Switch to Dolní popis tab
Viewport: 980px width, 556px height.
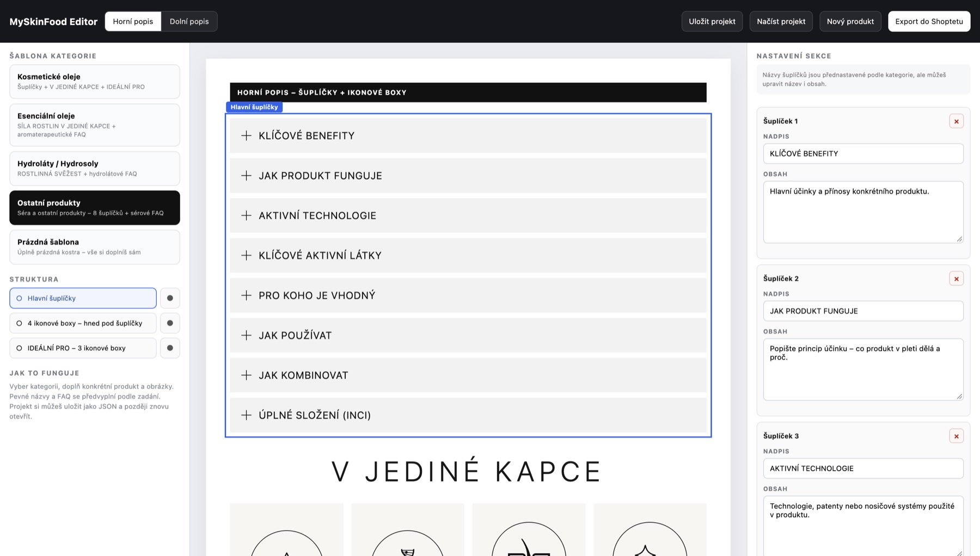click(189, 21)
